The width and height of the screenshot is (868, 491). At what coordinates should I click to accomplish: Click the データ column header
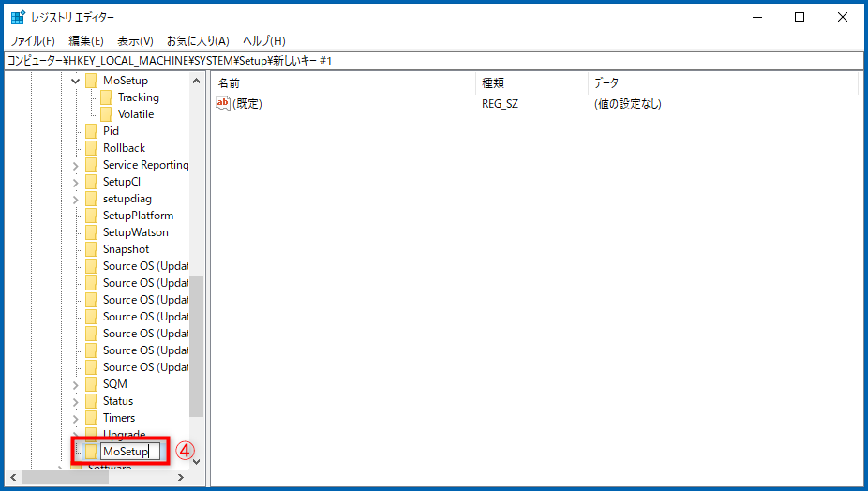(x=723, y=83)
